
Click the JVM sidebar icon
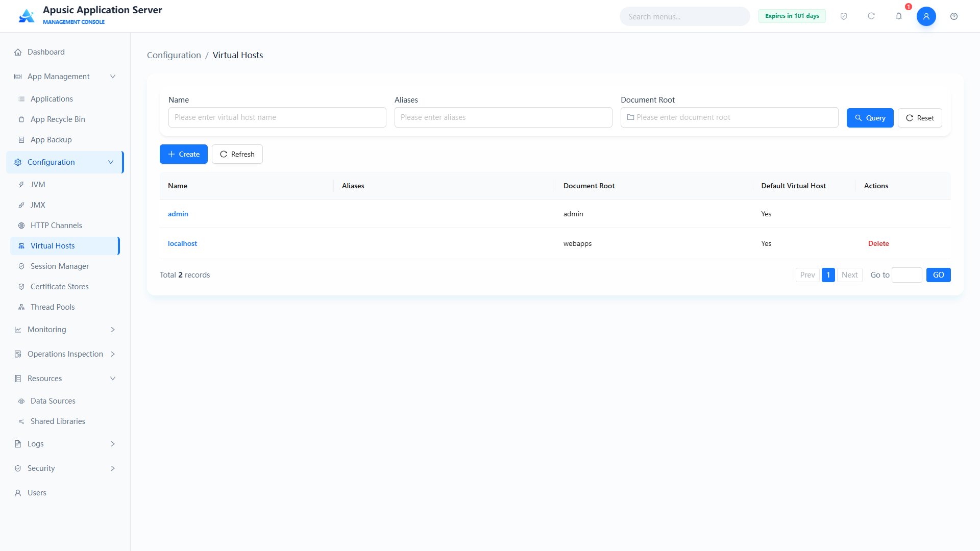click(21, 185)
